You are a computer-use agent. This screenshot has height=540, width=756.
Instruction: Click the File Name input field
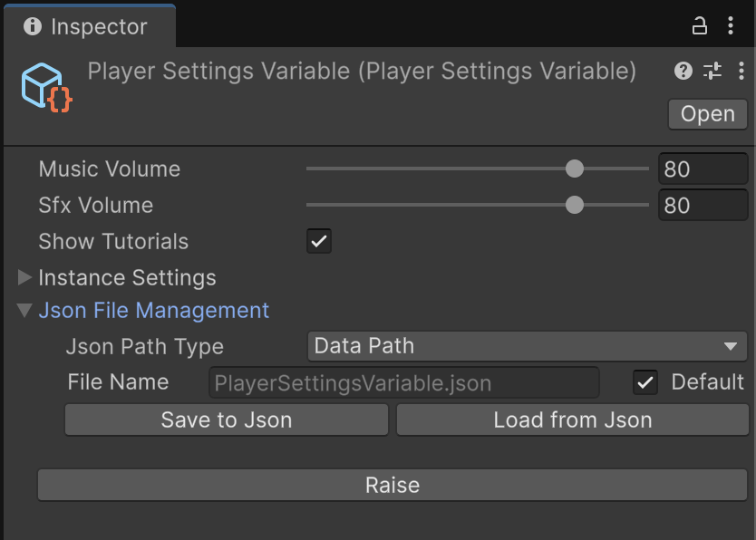click(x=403, y=381)
